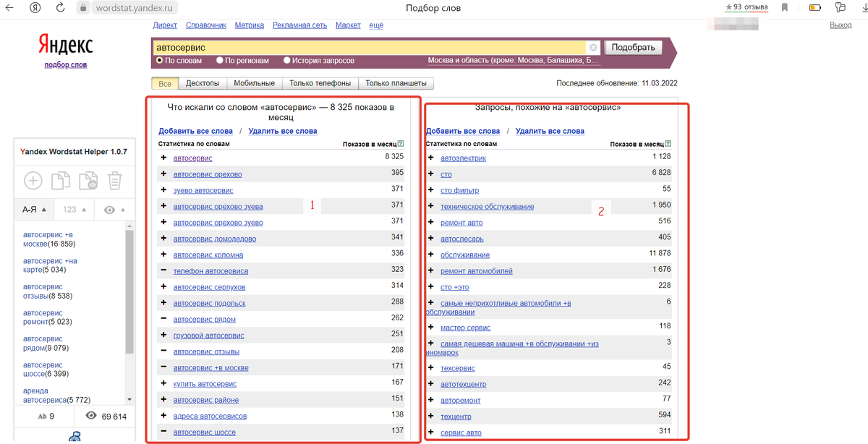This screenshot has height=444, width=868.
Task: Add «автосервис серпухов» with its plus icon
Action: pos(163,287)
